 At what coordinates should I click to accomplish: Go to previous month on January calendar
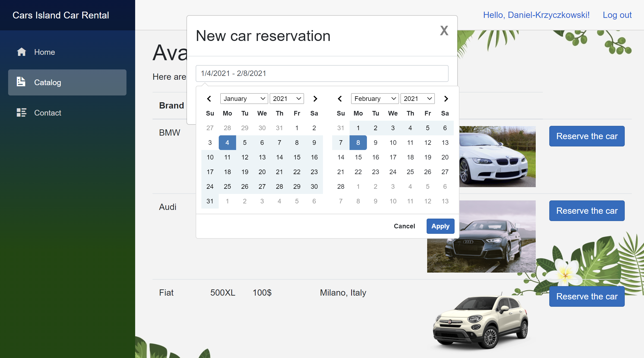[209, 99]
